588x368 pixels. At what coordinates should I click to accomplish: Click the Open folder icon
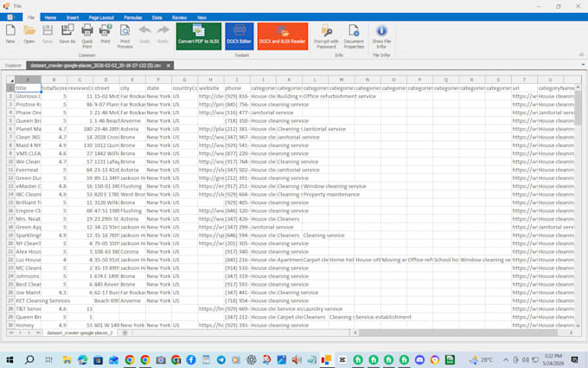[29, 35]
